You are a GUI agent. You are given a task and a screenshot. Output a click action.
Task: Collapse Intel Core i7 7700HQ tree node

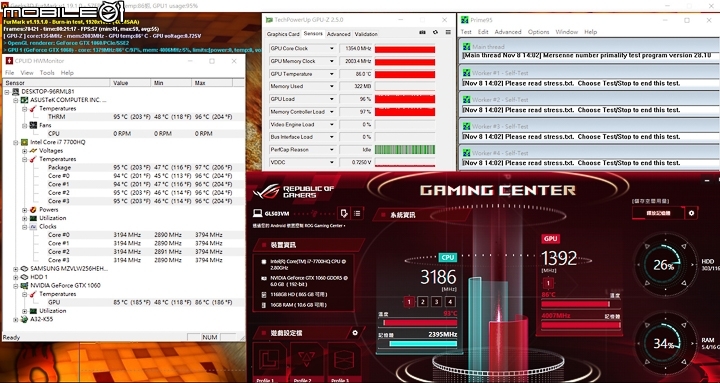(x=16, y=142)
